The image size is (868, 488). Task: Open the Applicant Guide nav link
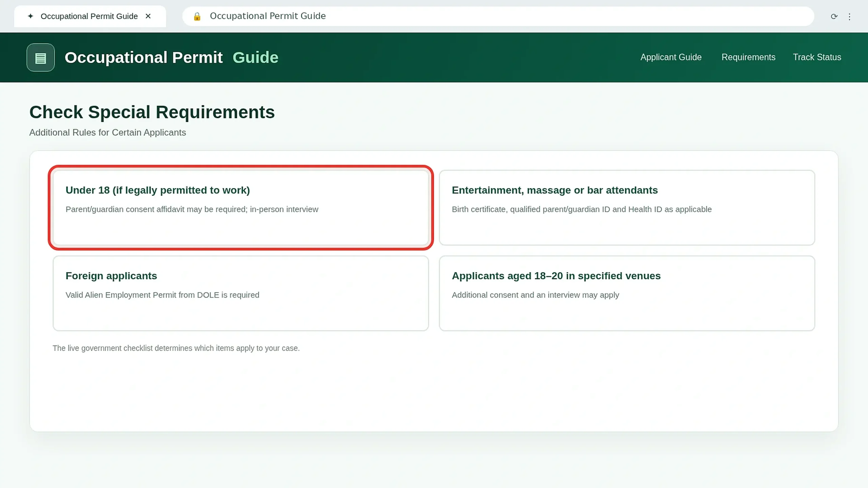point(671,57)
